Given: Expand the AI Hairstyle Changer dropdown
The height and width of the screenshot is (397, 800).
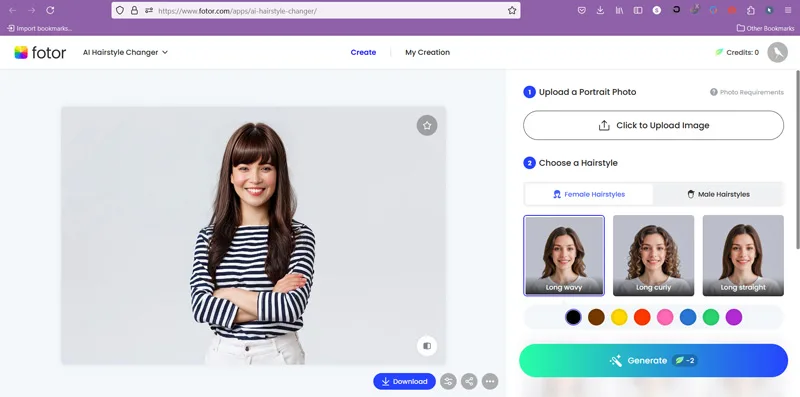Looking at the screenshot, I should pos(126,52).
